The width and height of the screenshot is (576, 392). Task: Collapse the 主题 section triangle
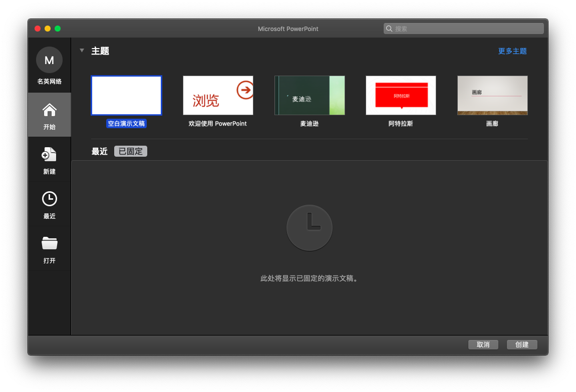[x=82, y=51]
